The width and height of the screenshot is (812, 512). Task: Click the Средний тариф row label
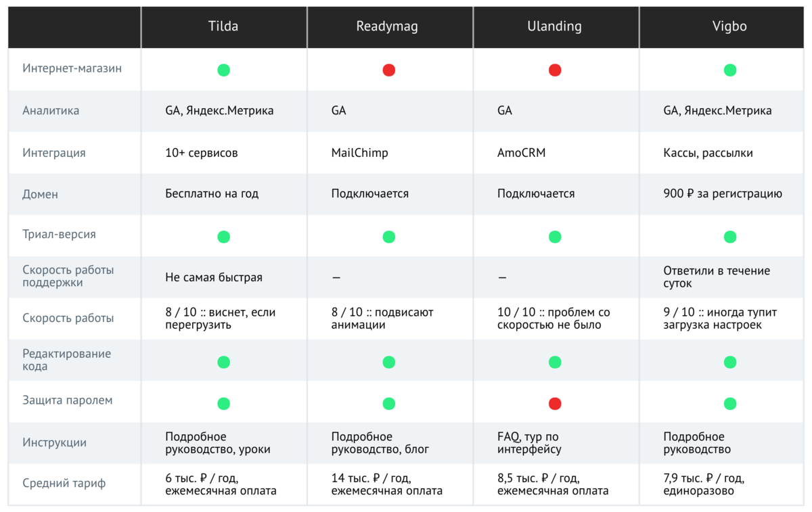tap(64, 484)
